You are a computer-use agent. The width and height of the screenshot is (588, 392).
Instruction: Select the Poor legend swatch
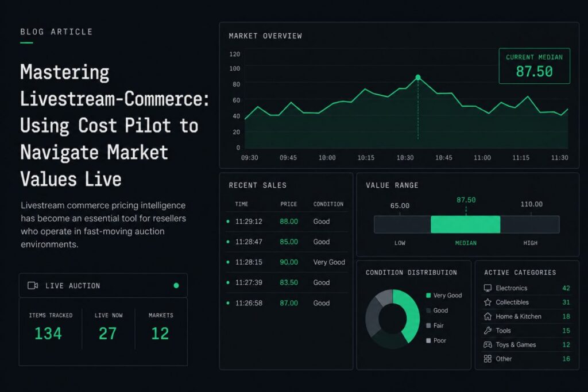pos(428,341)
